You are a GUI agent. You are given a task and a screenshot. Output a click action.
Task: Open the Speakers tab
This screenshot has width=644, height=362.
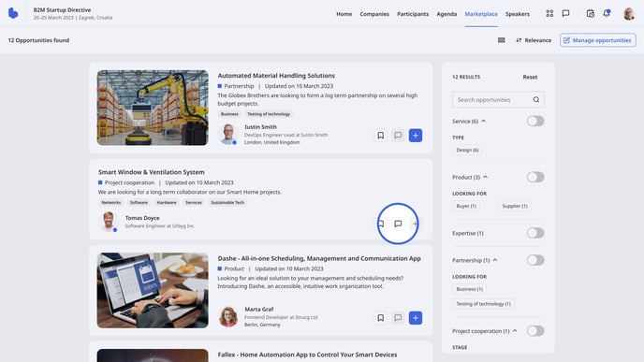[517, 14]
